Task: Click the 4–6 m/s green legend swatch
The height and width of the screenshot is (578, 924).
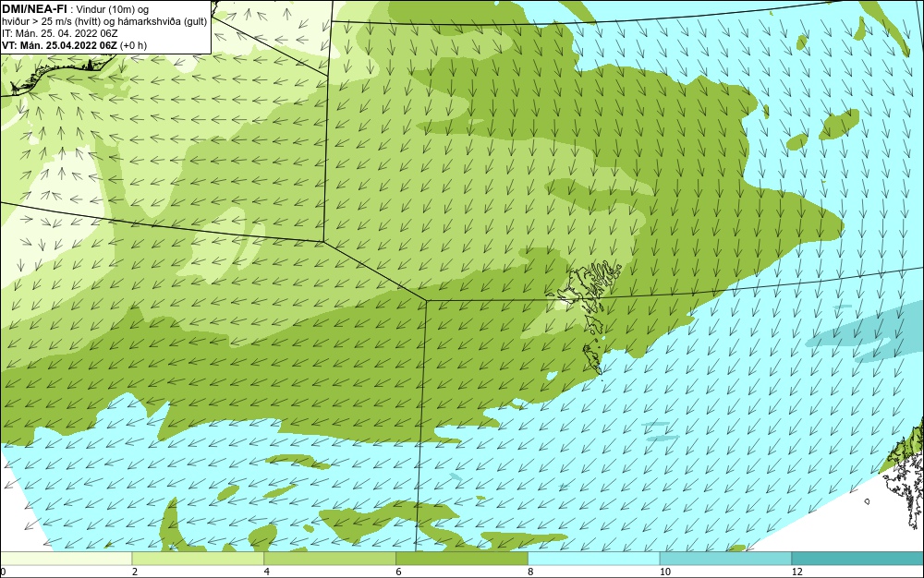Action: [330, 559]
